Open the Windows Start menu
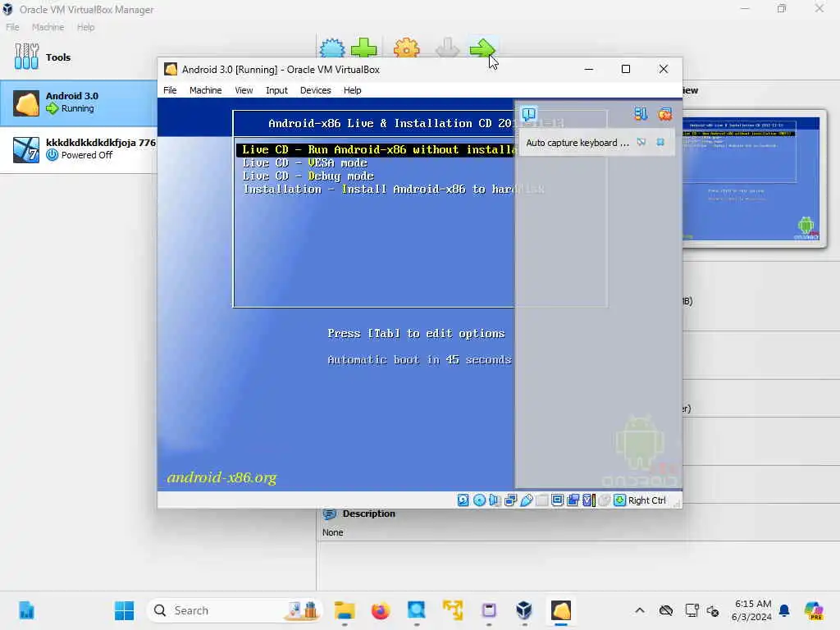 pyautogui.click(x=125, y=610)
